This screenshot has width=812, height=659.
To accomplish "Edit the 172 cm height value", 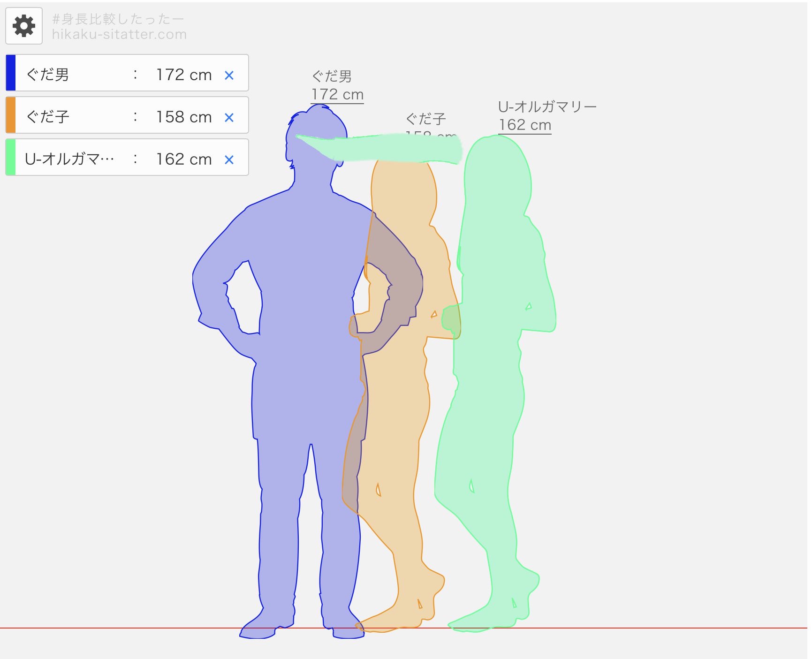I will pyautogui.click(x=183, y=75).
